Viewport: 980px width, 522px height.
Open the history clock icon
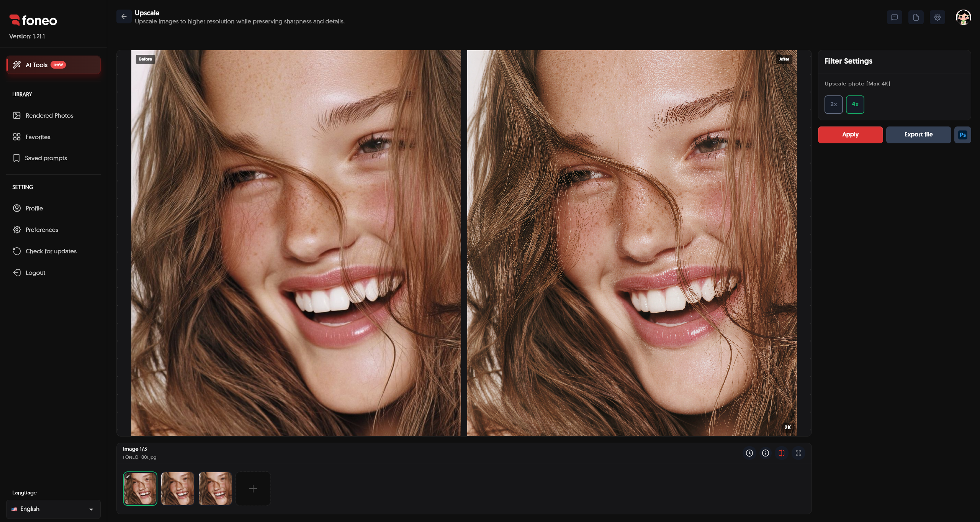pyautogui.click(x=749, y=453)
